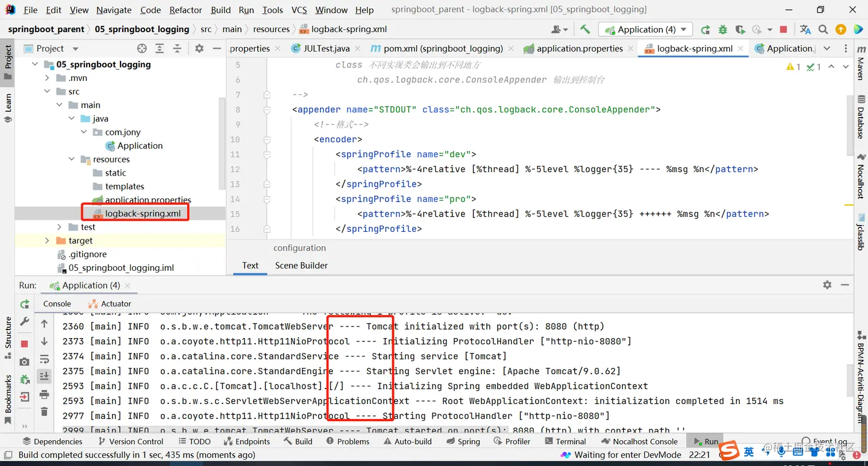Collapse all nodes in Project panel
Image resolution: width=868 pixels, height=466 pixels.
(177, 48)
